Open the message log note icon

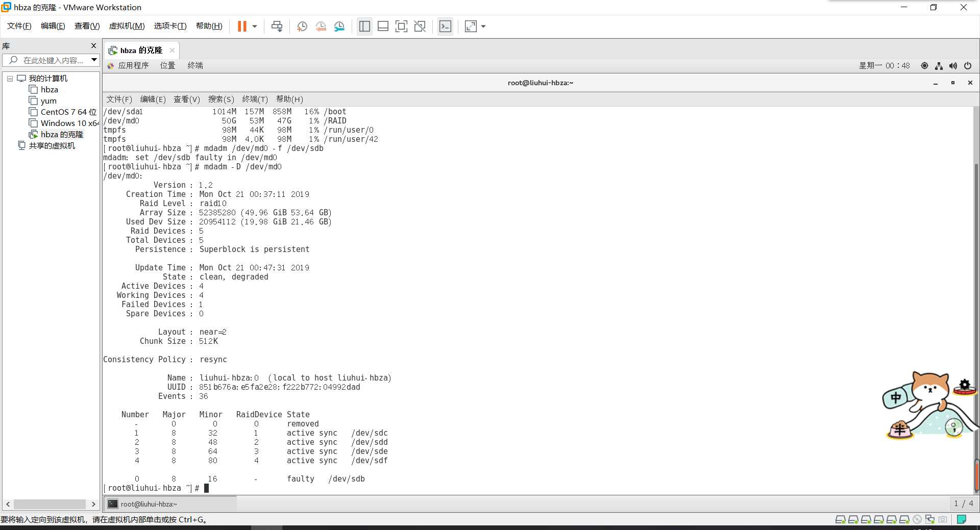(962, 519)
